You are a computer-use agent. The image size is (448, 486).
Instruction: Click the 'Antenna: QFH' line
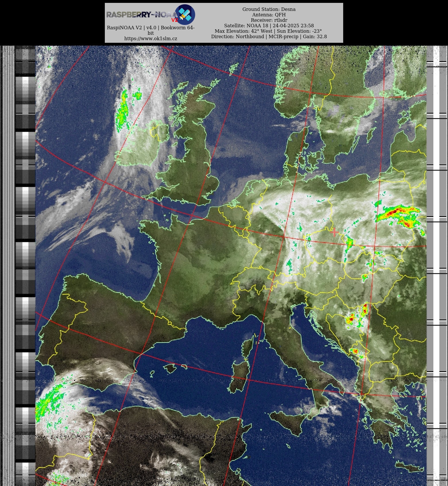pos(269,15)
